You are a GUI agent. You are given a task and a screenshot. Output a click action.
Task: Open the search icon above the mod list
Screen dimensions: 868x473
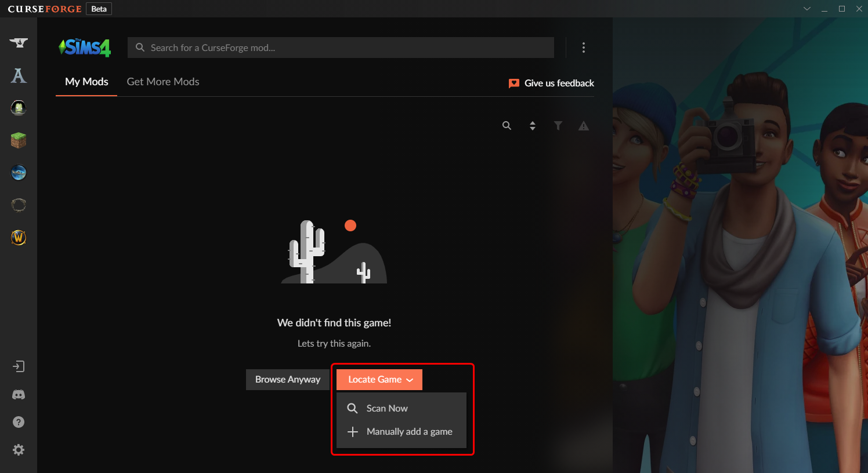pos(507,125)
